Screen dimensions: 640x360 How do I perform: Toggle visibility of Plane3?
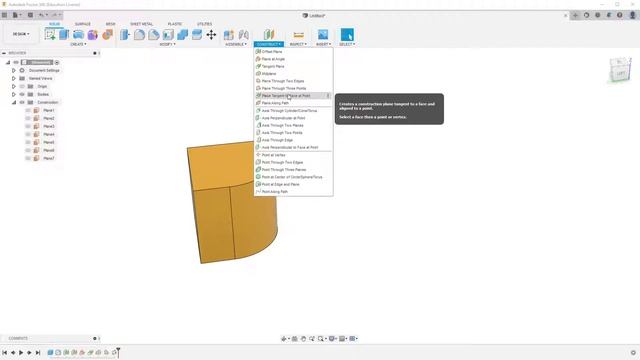(28, 126)
